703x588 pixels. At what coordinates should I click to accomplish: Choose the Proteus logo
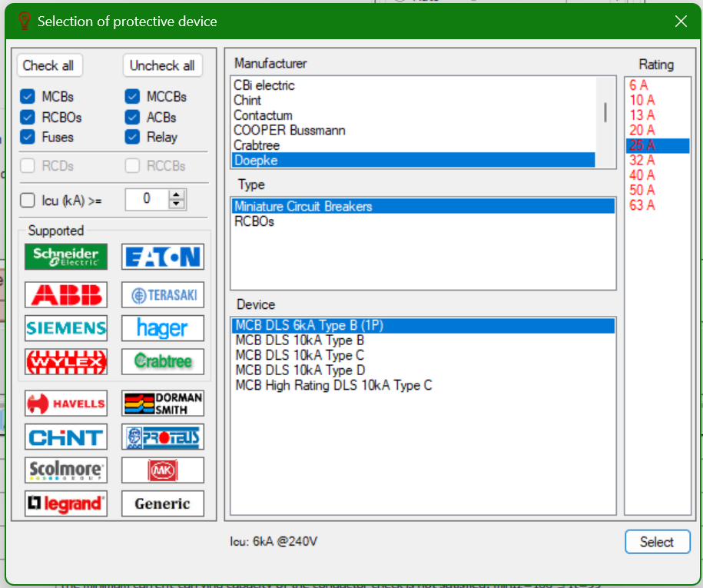163,437
